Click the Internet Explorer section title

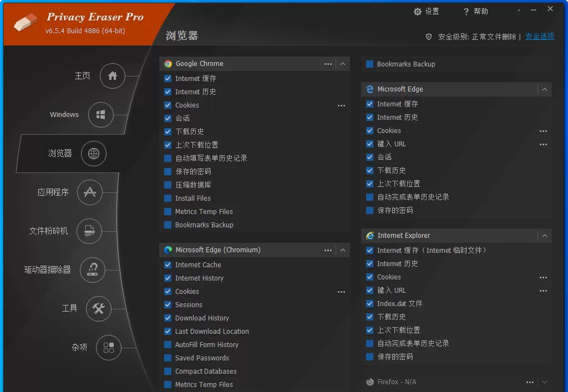[x=404, y=236]
